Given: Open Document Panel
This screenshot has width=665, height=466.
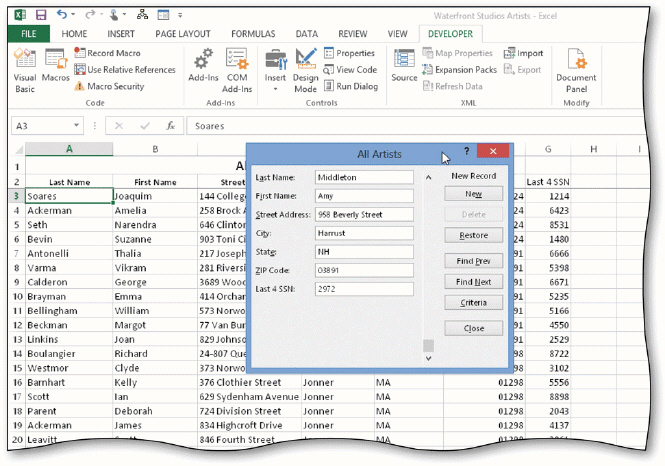Looking at the screenshot, I should (576, 70).
